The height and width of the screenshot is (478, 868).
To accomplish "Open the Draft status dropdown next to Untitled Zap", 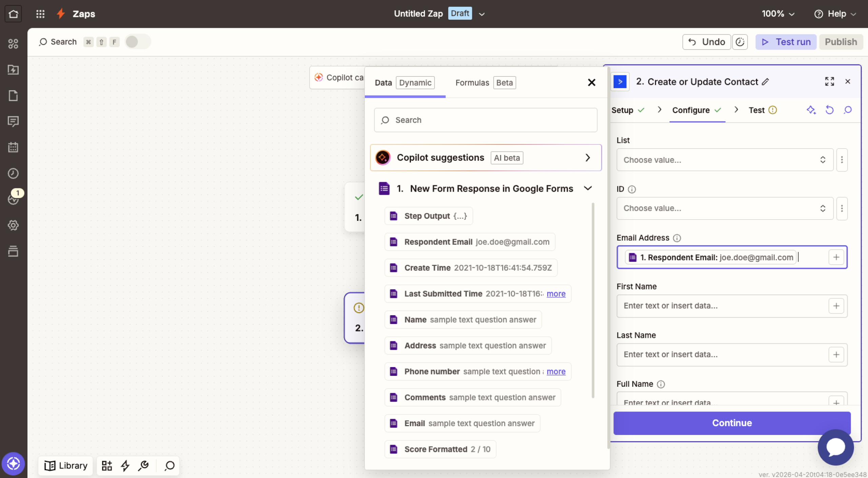I will click(481, 14).
